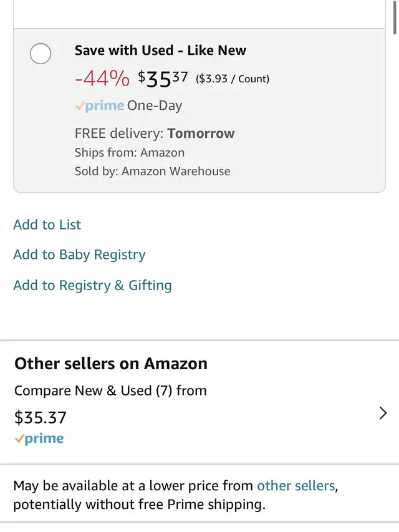This screenshot has width=399, height=532.
Task: Open Other sellers chevron arrow
Action: pos(383,413)
